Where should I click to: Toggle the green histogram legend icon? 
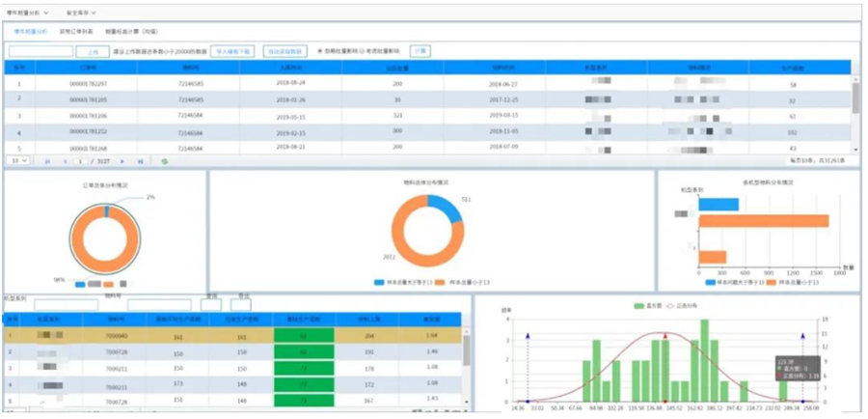[637, 306]
